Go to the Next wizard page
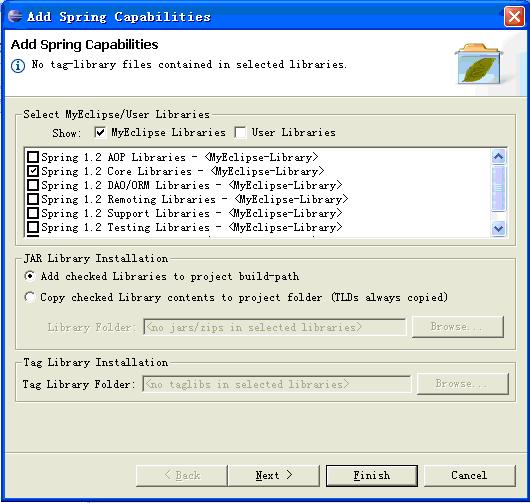The image size is (530, 503). coord(274,476)
